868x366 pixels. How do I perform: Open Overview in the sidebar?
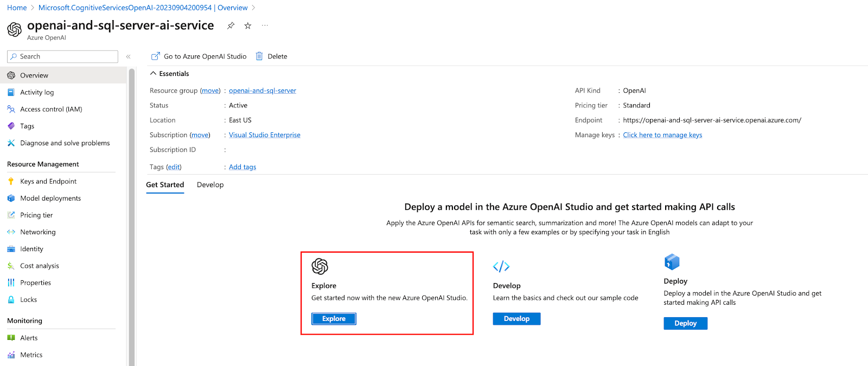64,75
